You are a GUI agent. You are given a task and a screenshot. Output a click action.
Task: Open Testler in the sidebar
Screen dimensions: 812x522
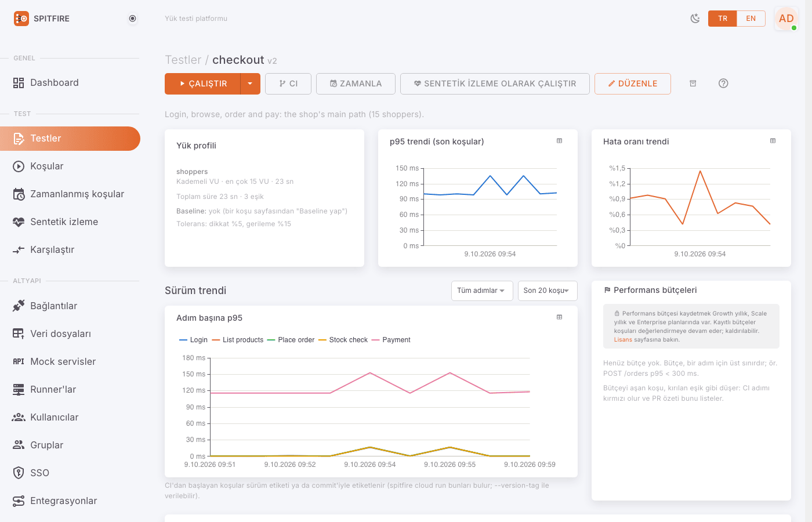tap(70, 139)
